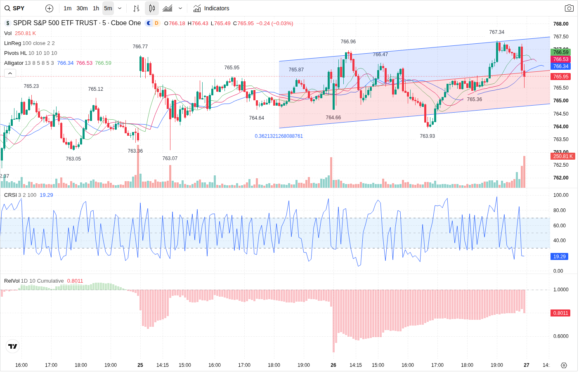586x392 pixels.
Task: Click the 766.96 pivot high label
Action: (348, 42)
